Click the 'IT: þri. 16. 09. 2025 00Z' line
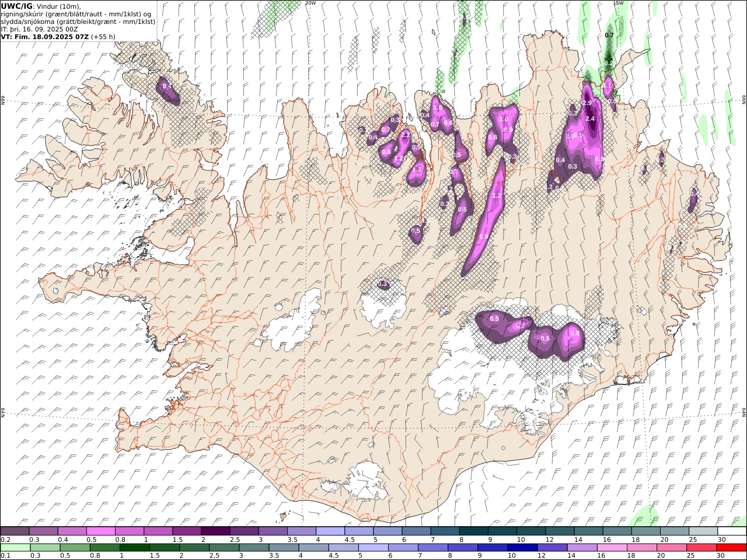 pyautogui.click(x=39, y=29)
